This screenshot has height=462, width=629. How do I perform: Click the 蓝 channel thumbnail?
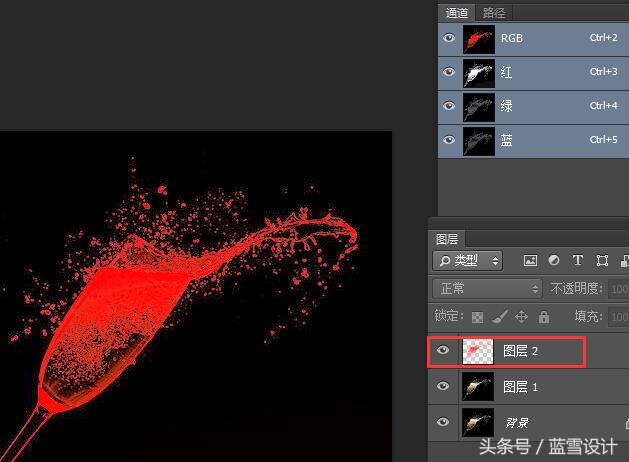click(x=479, y=141)
